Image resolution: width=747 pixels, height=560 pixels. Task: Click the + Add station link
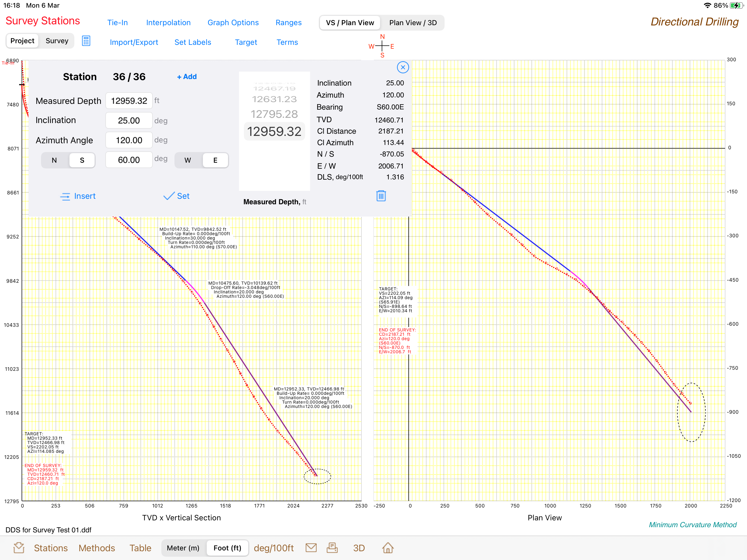tap(187, 77)
